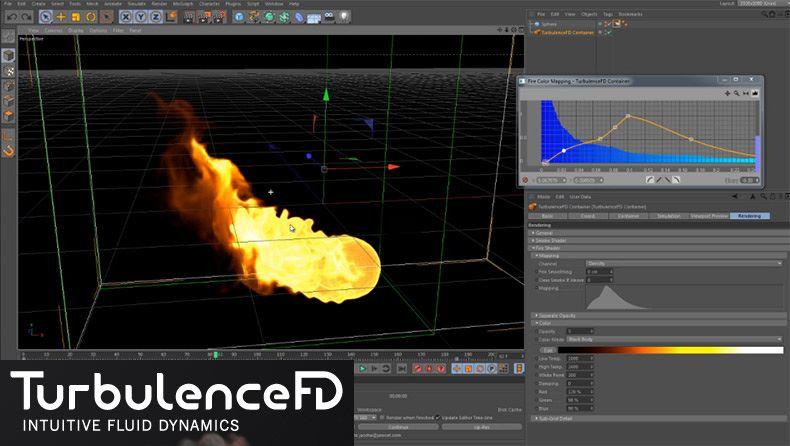Click peak curve point in Fire Color Mapping
The width and height of the screenshot is (790, 446).
tap(628, 116)
